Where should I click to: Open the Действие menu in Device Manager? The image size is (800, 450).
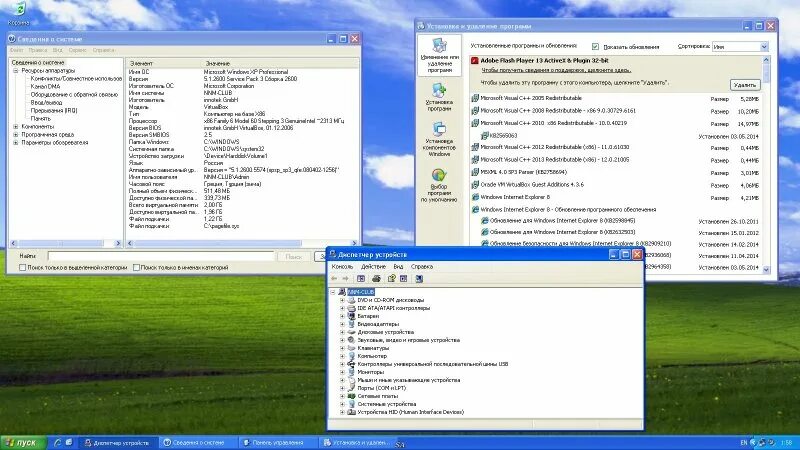(373, 266)
